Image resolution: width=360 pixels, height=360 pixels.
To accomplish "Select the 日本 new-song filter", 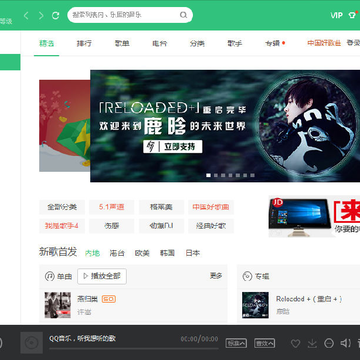I will (x=193, y=253).
